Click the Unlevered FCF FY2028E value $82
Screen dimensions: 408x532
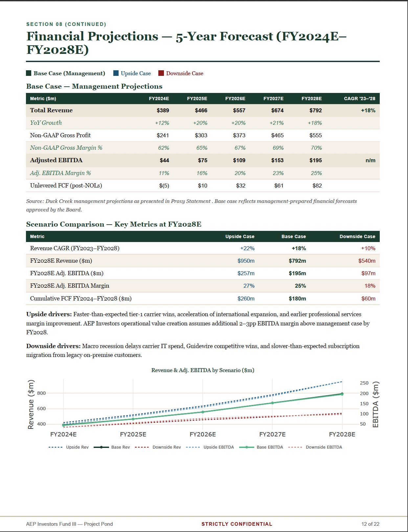coord(317,186)
